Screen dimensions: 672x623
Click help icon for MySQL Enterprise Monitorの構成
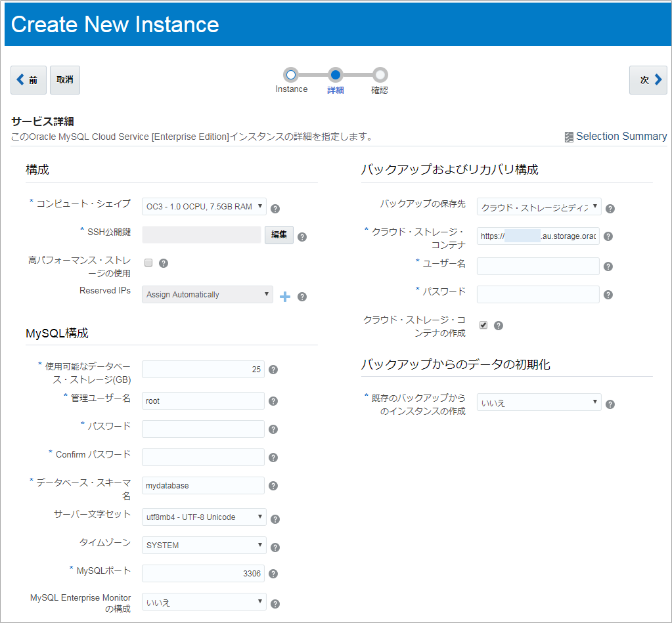coord(276,604)
